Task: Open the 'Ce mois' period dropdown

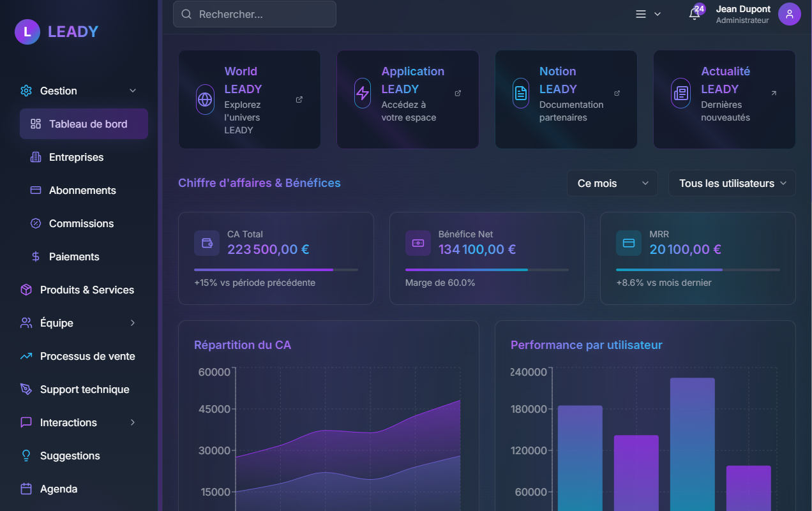Action: tap(612, 183)
